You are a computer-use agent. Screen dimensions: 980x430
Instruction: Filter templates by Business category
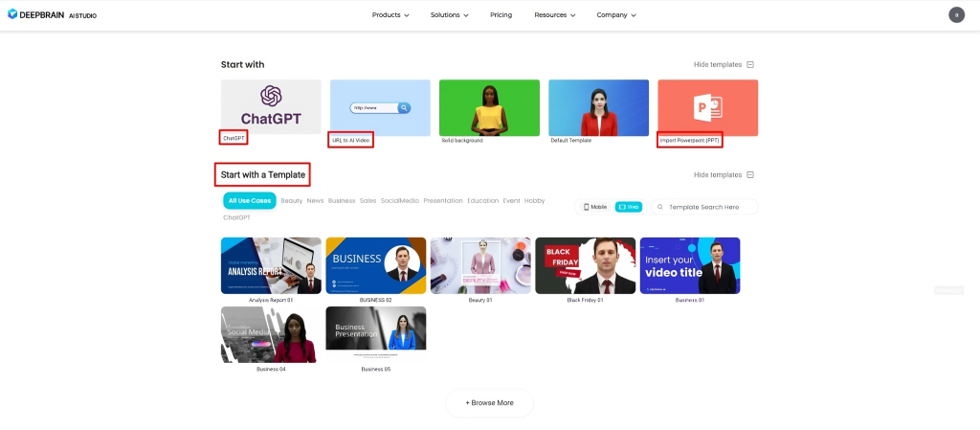point(342,201)
